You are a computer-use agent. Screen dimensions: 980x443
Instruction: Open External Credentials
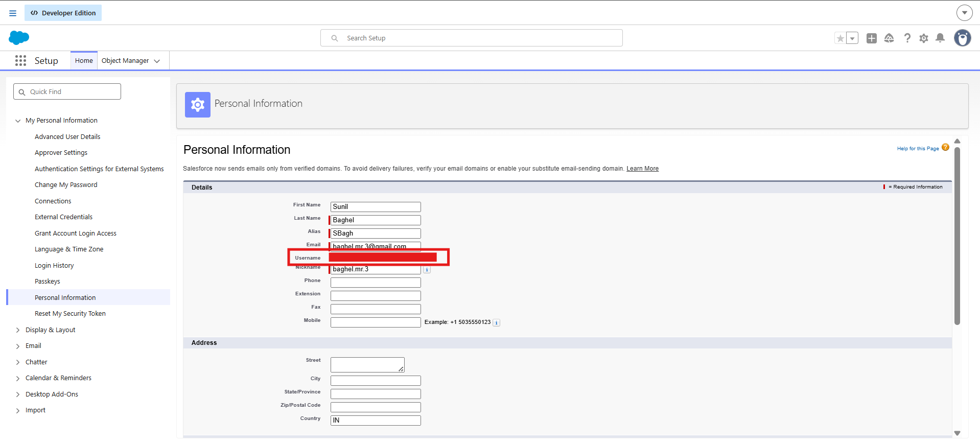63,217
